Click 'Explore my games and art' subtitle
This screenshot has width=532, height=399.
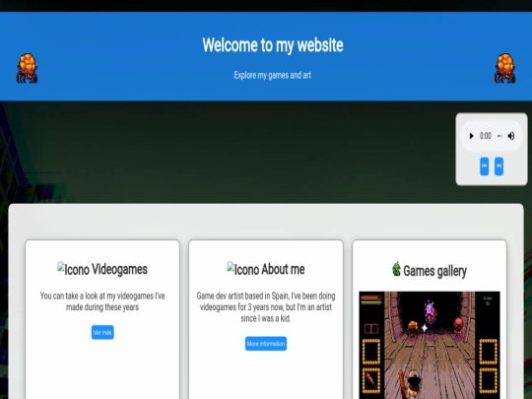tap(273, 75)
